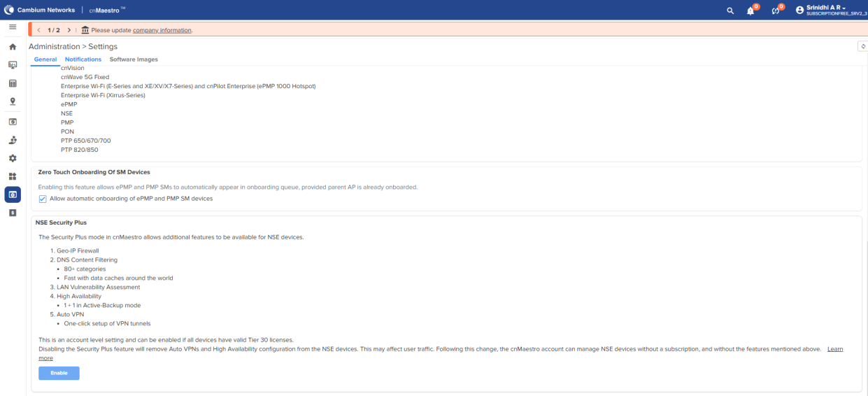Click the SUBSCRIPTIONFREE account label
868x396 pixels.
tap(836, 13)
